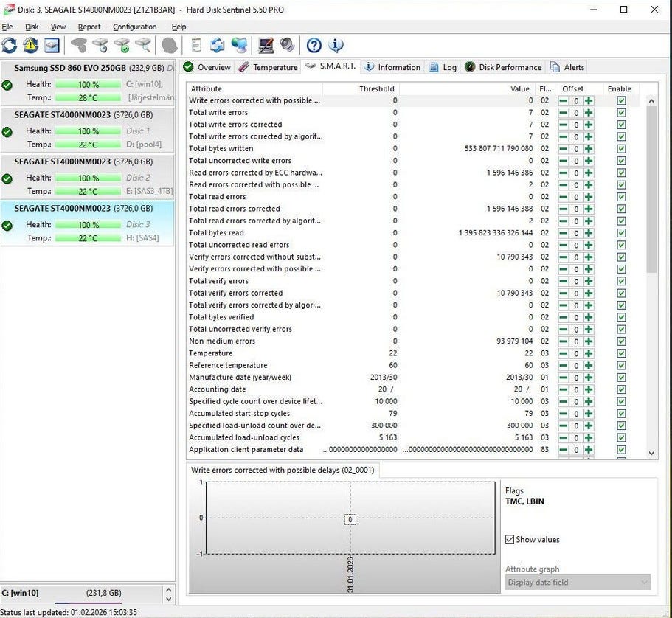Click the refresh disk status toolbar icon
Viewport: 672px width, 618px height.
pyautogui.click(x=10, y=46)
